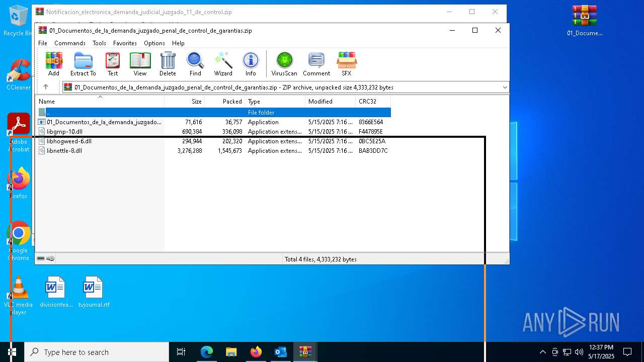Click the WinRAR title bar icon
This screenshot has width=644, height=362.
pos(43,30)
